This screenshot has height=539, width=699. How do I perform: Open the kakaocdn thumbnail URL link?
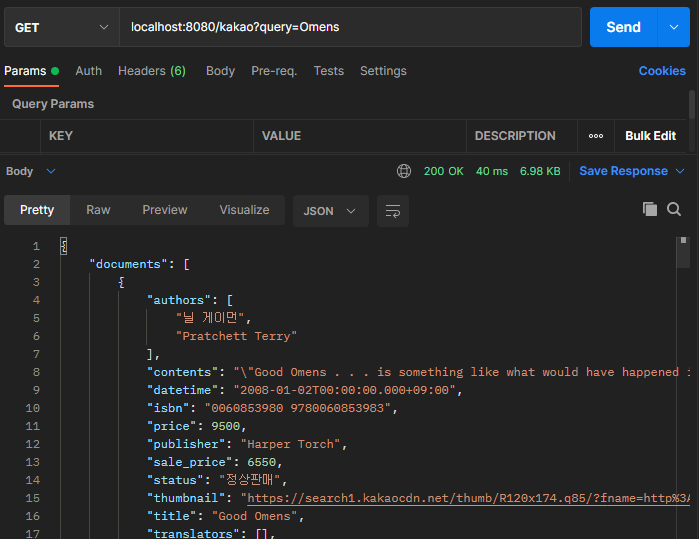pyautogui.click(x=468, y=498)
